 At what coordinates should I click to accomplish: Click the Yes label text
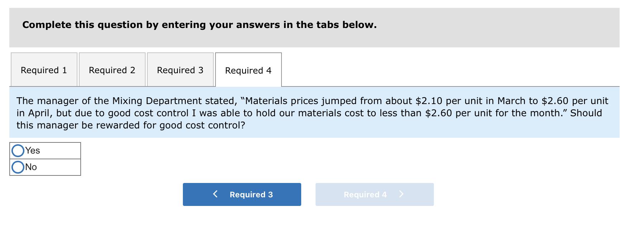click(x=32, y=151)
